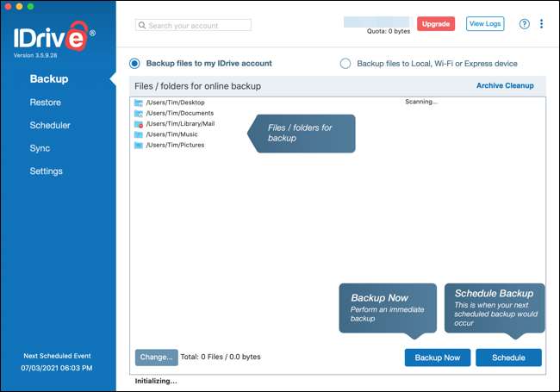Go to the Restore section
560x392 pixels.
coord(46,103)
